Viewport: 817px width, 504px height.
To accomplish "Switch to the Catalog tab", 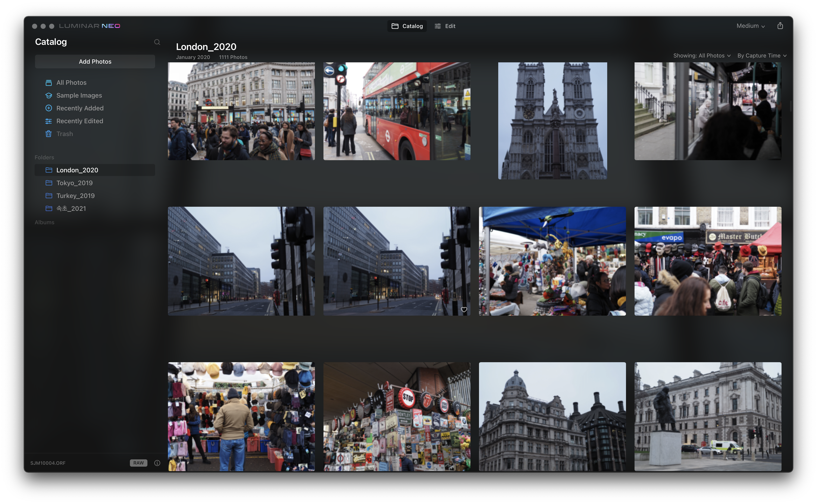I will pos(407,26).
